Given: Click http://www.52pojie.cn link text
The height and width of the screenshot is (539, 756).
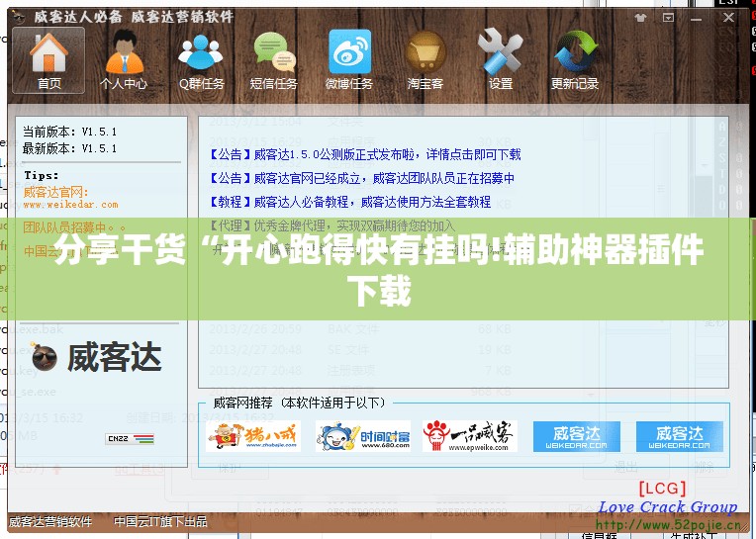Looking at the screenshot, I should (x=668, y=525).
